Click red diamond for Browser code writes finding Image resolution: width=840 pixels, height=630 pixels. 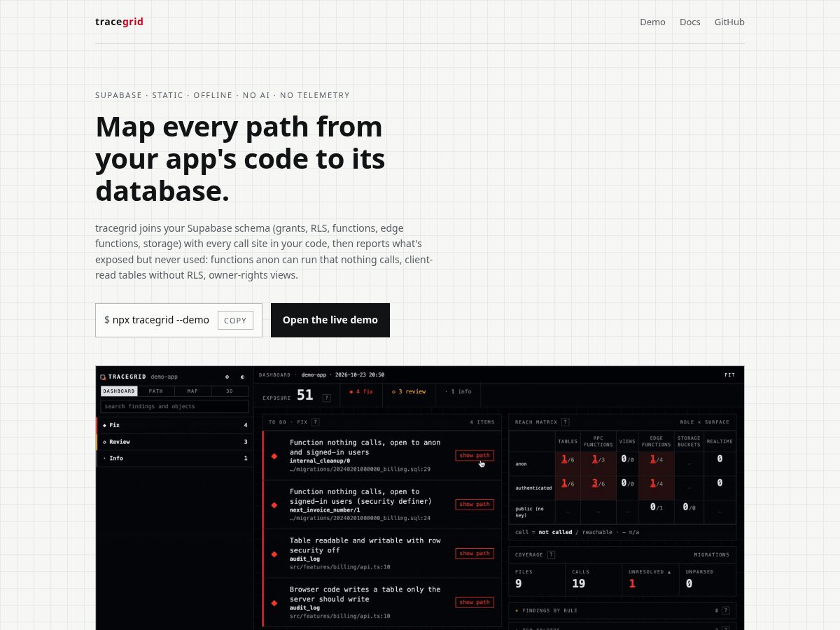pyautogui.click(x=274, y=603)
